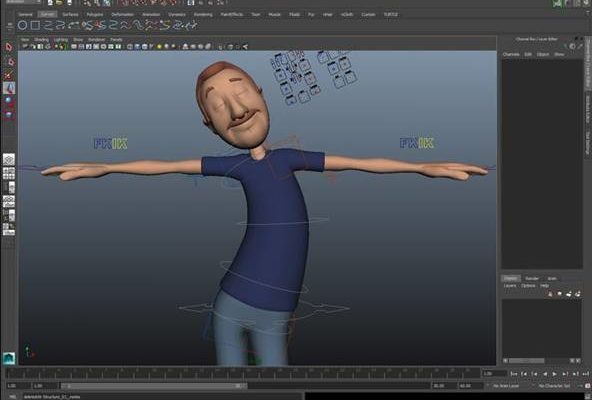Click the Maya logo at the bottom of the toolbox
592x400 pixels.
[x=9, y=358]
